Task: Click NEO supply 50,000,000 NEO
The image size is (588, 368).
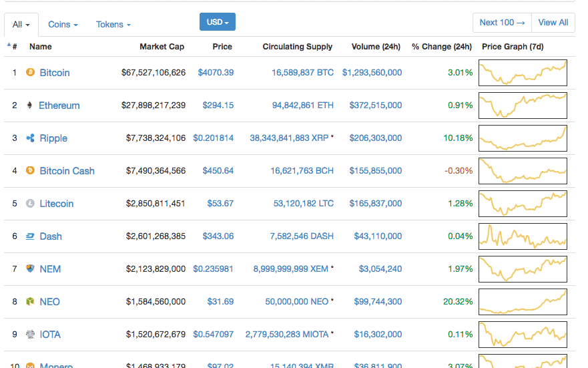Action: click(x=296, y=301)
